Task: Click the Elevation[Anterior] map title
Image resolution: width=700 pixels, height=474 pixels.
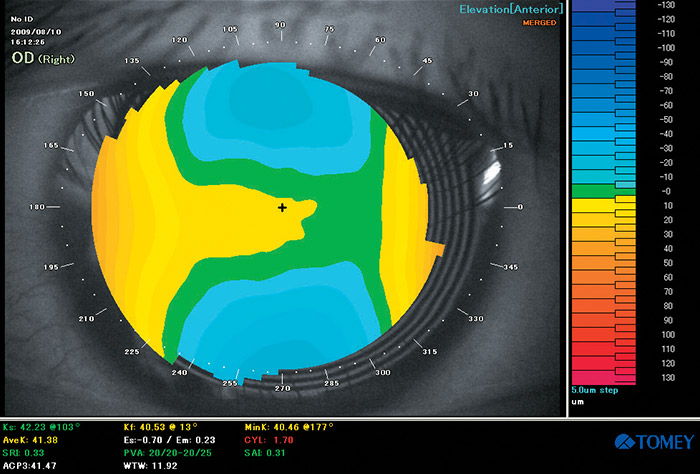Action: click(511, 9)
